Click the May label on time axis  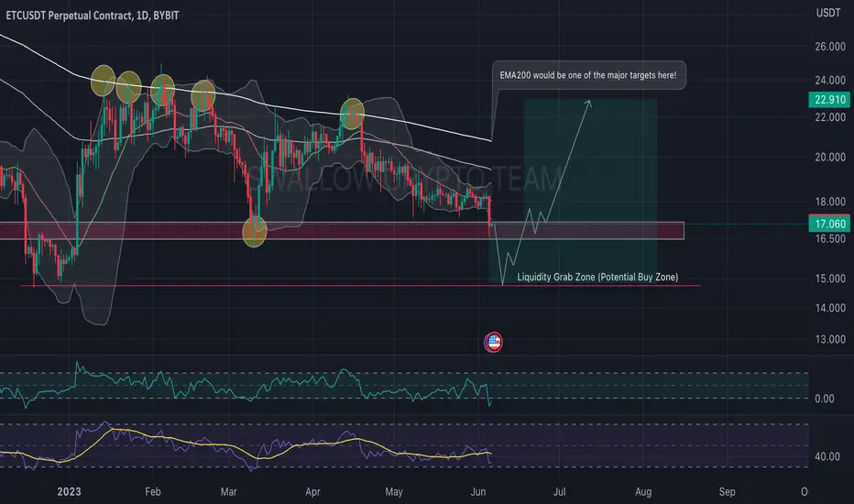(x=394, y=491)
